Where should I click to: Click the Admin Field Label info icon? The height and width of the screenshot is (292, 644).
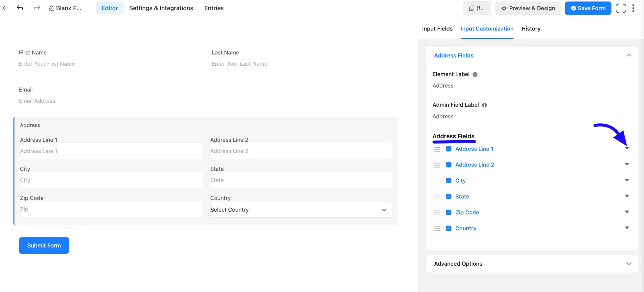point(484,105)
